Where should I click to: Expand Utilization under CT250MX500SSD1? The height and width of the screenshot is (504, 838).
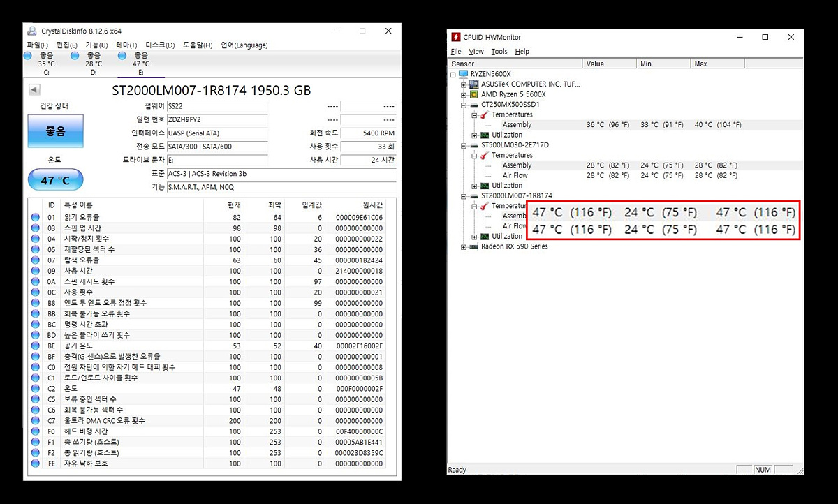[474, 135]
